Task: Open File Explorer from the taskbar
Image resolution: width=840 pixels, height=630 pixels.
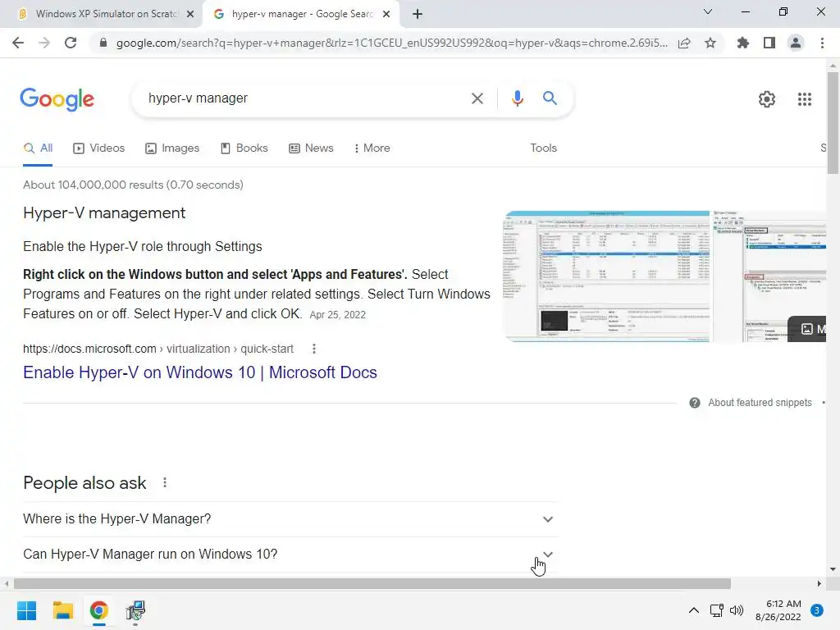Action: click(62, 610)
